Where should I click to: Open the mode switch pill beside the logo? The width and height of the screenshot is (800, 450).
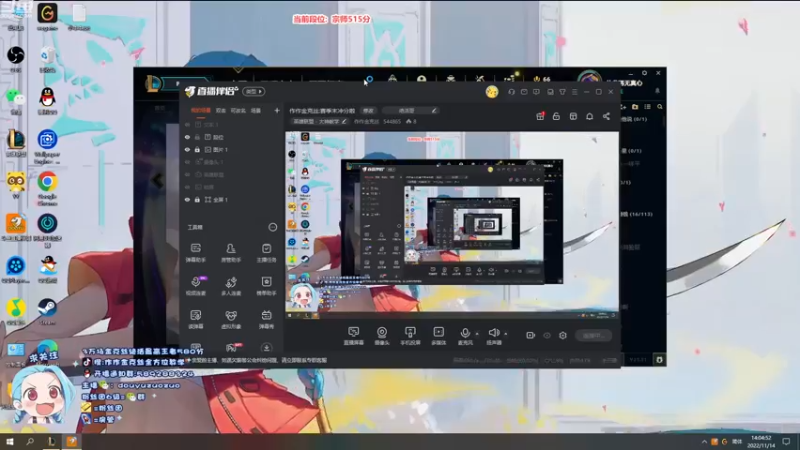pyautogui.click(x=254, y=91)
